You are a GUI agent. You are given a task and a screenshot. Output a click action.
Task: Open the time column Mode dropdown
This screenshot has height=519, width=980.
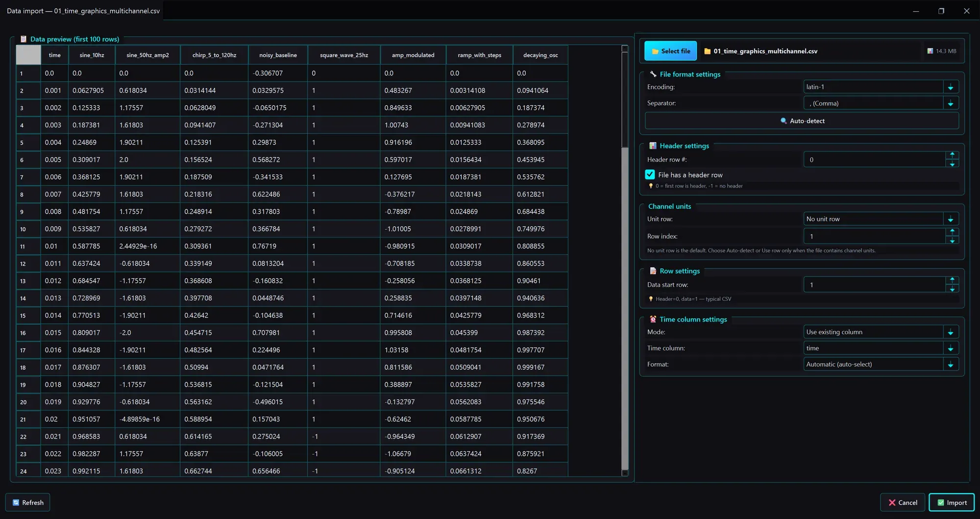[x=881, y=332]
